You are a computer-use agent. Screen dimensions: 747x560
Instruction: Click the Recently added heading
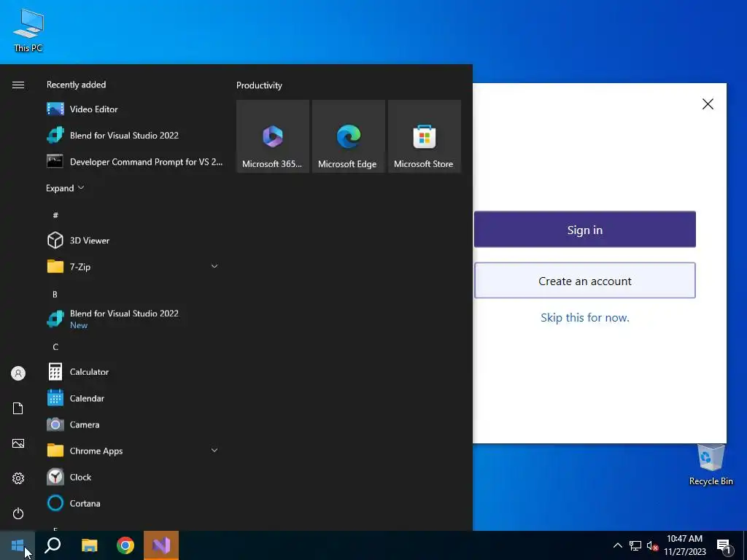click(76, 85)
